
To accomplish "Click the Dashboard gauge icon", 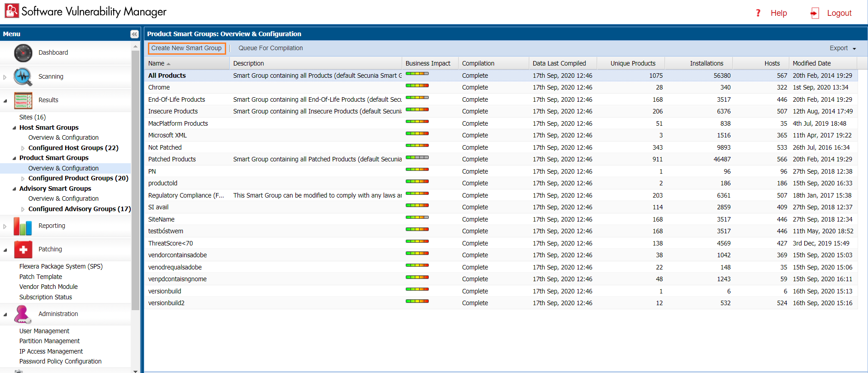I will pyautogui.click(x=23, y=53).
